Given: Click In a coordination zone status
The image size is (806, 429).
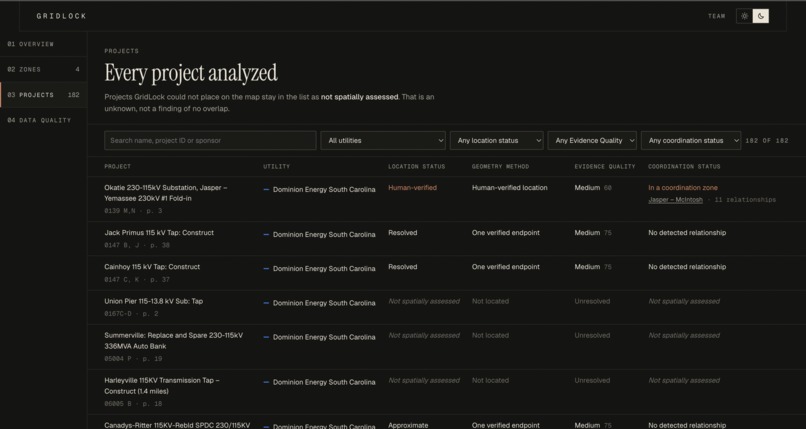Looking at the screenshot, I should 683,188.
